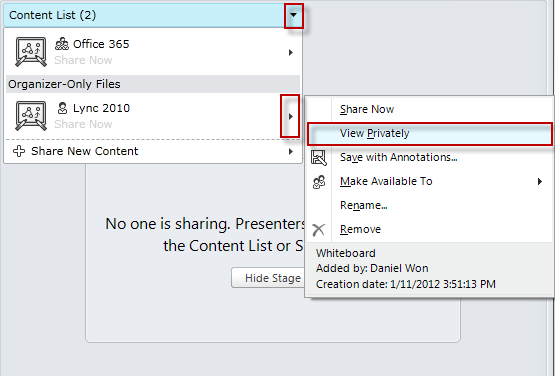Click the X icon next to Remove

pos(319,230)
